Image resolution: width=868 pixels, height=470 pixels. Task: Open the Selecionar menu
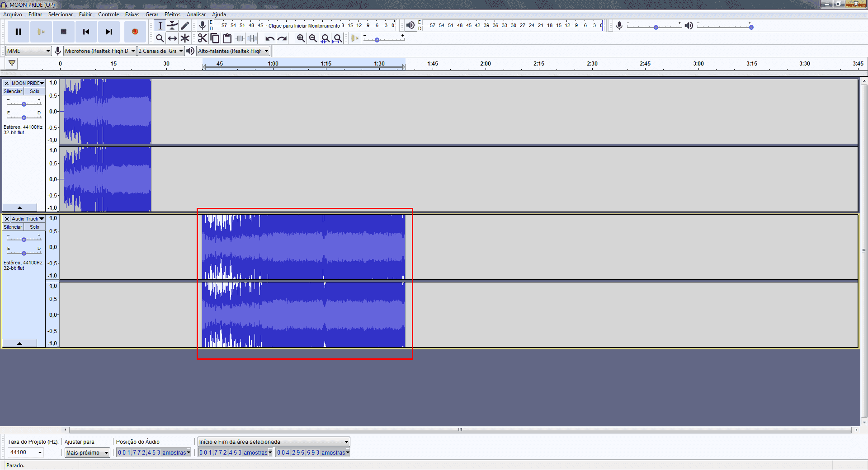61,14
